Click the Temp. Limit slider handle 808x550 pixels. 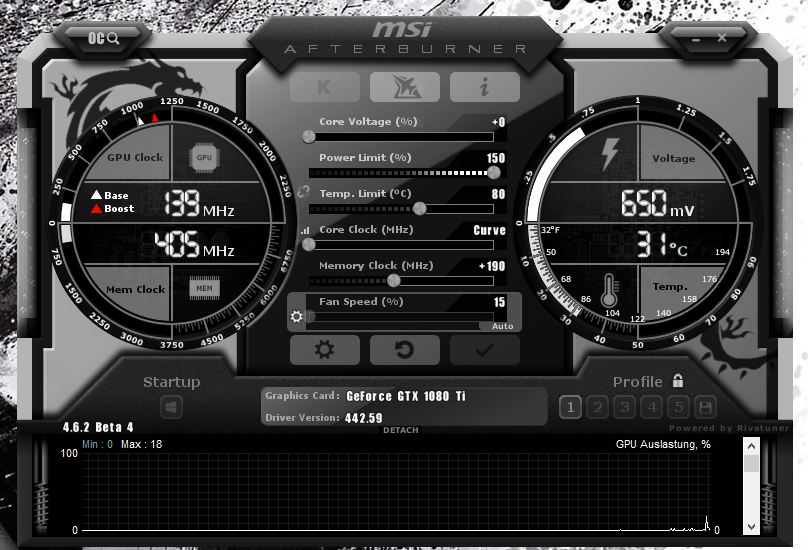point(419,209)
